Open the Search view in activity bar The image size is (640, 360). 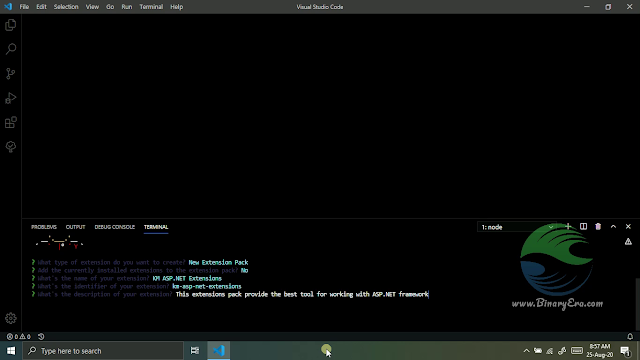[11, 49]
